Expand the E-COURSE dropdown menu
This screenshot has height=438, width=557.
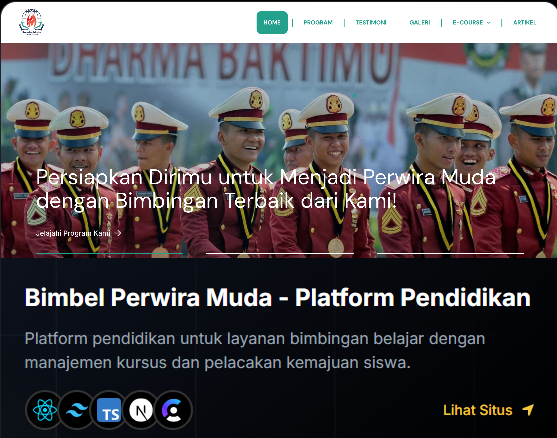tap(471, 22)
